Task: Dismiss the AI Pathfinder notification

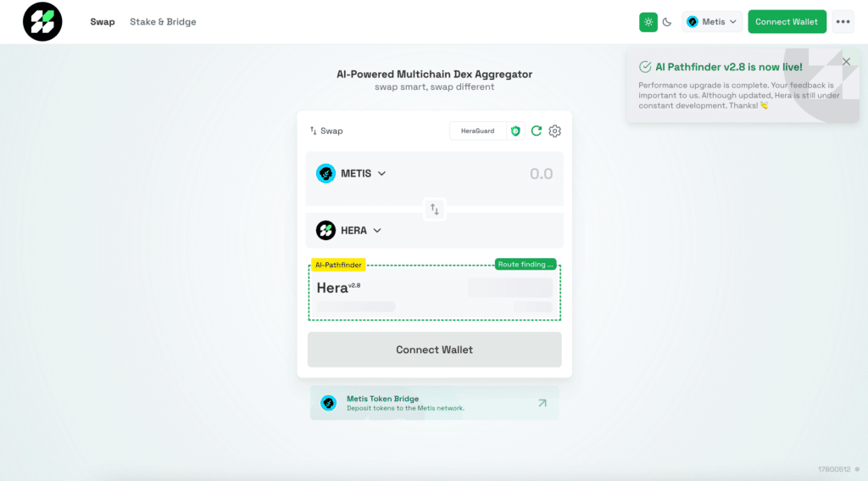Action: (847, 62)
